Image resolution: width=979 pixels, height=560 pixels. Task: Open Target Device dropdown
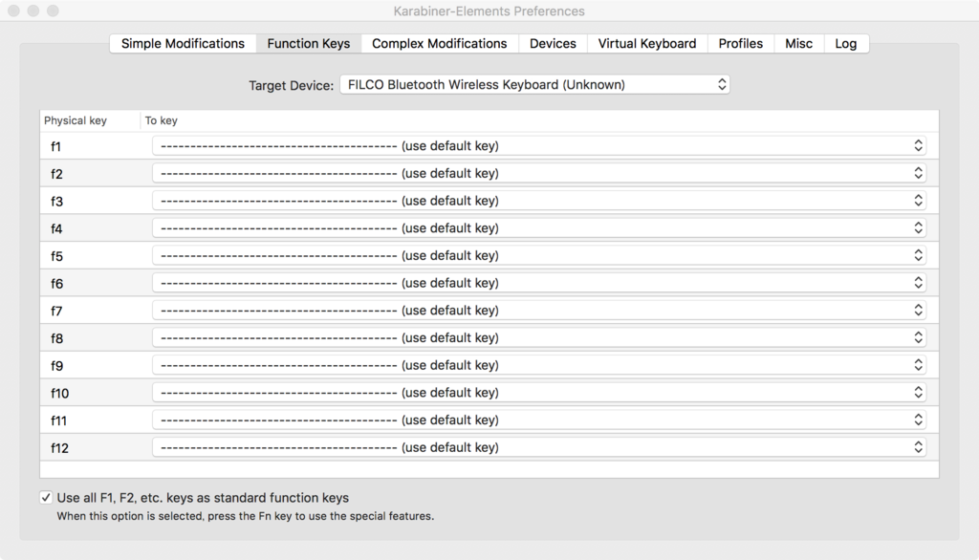click(x=535, y=84)
